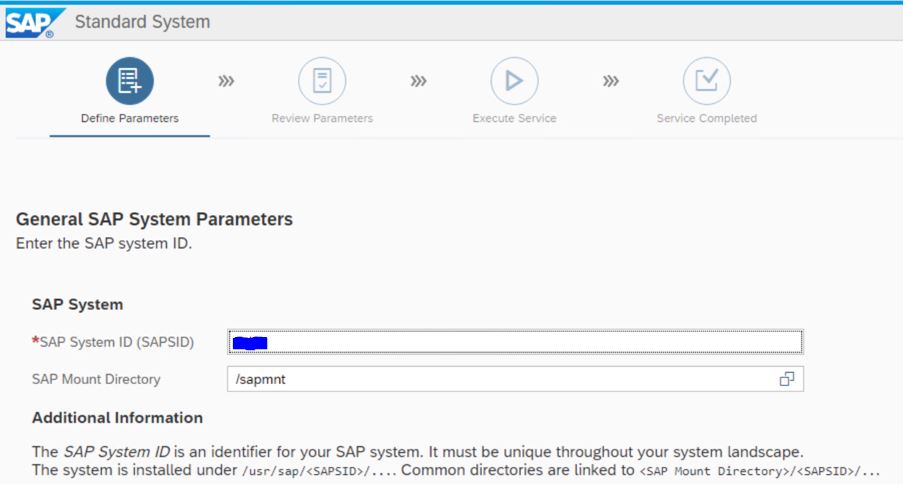Select the Review Parameters step icon
907x484 pixels.
click(x=322, y=81)
